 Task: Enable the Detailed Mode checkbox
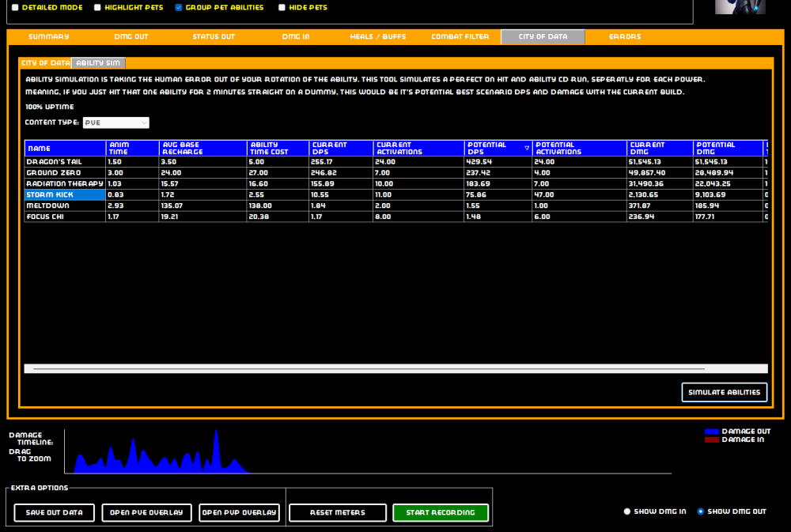point(15,8)
